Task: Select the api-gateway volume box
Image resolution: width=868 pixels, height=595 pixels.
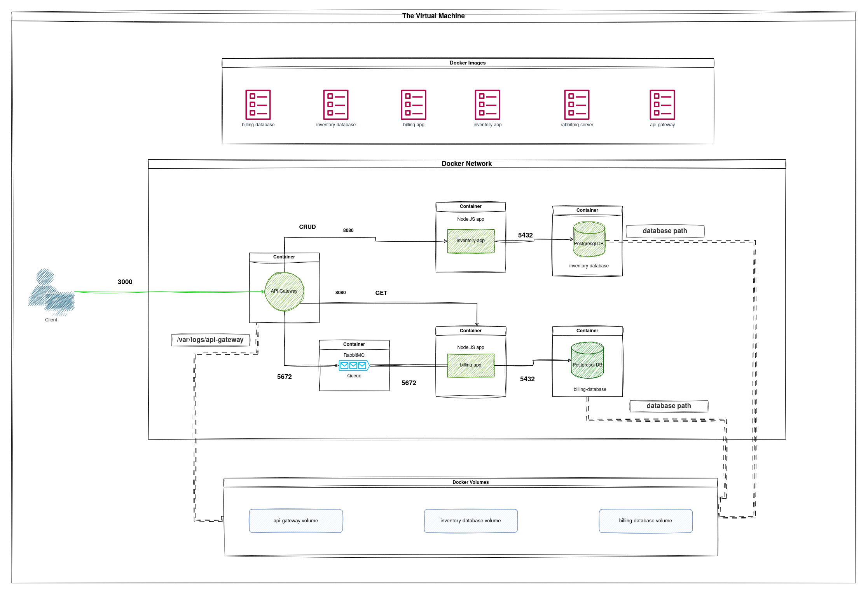Action: click(296, 521)
